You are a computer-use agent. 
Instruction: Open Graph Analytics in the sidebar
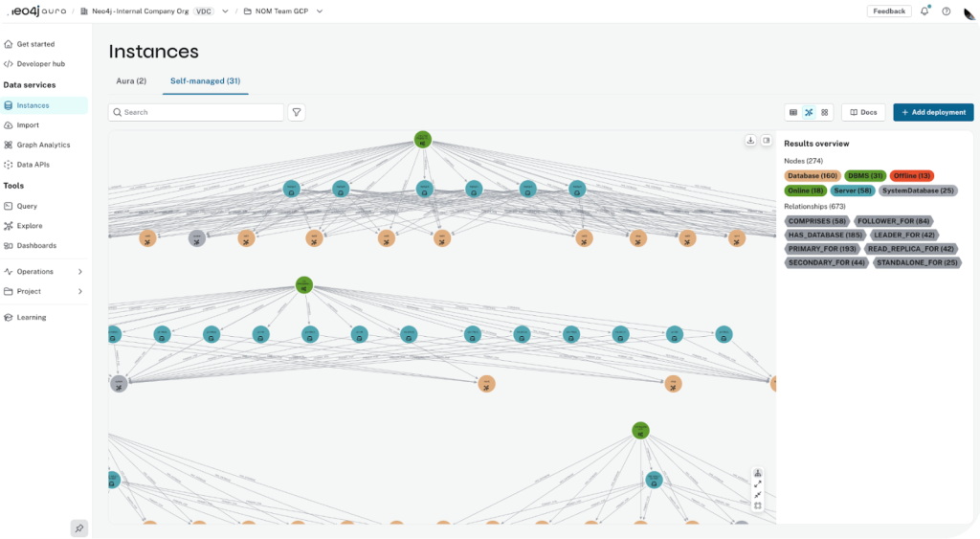(x=43, y=145)
